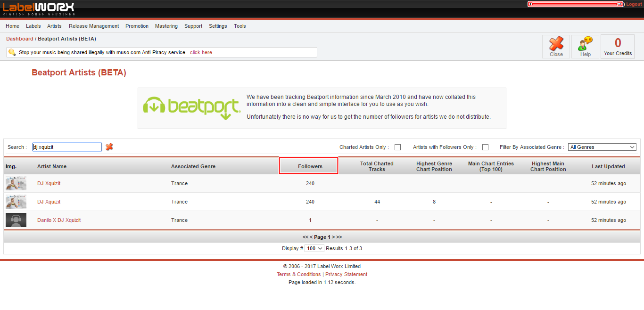This screenshot has width=644, height=310.
Task: Click the 'Results 1-3 of 3' text
Action: coord(344,248)
